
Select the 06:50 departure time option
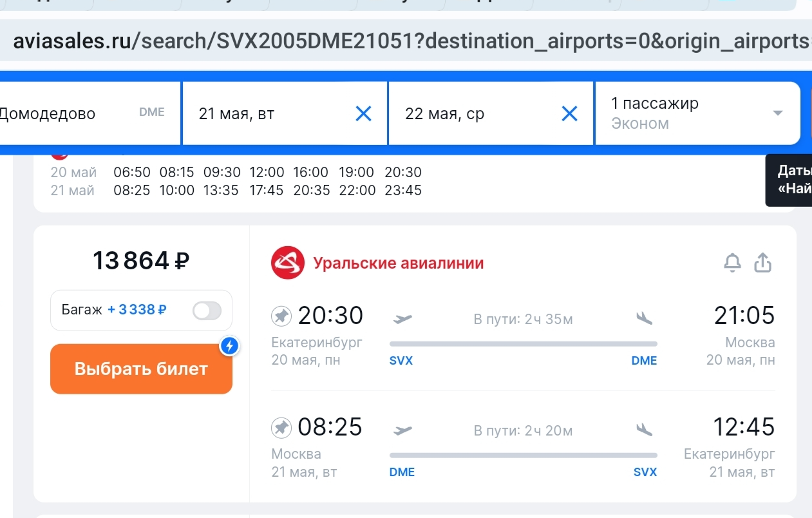(x=132, y=173)
